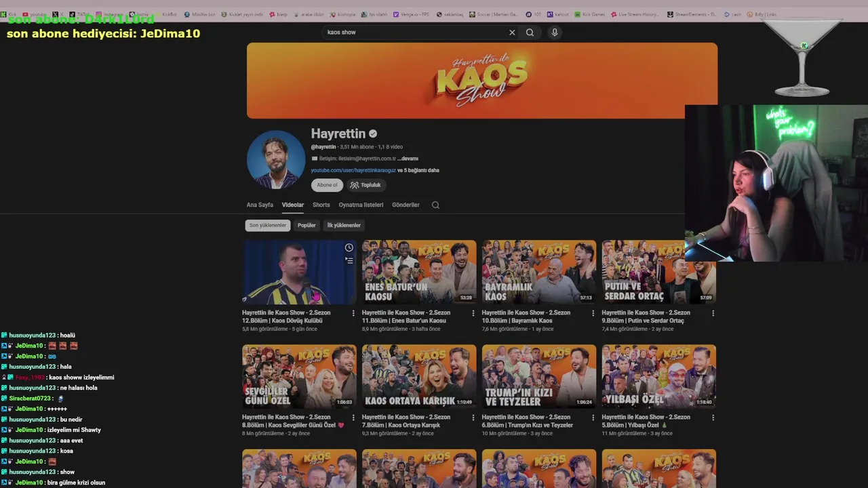Open the youtube bookmark
868x488 pixels.
tap(35, 14)
